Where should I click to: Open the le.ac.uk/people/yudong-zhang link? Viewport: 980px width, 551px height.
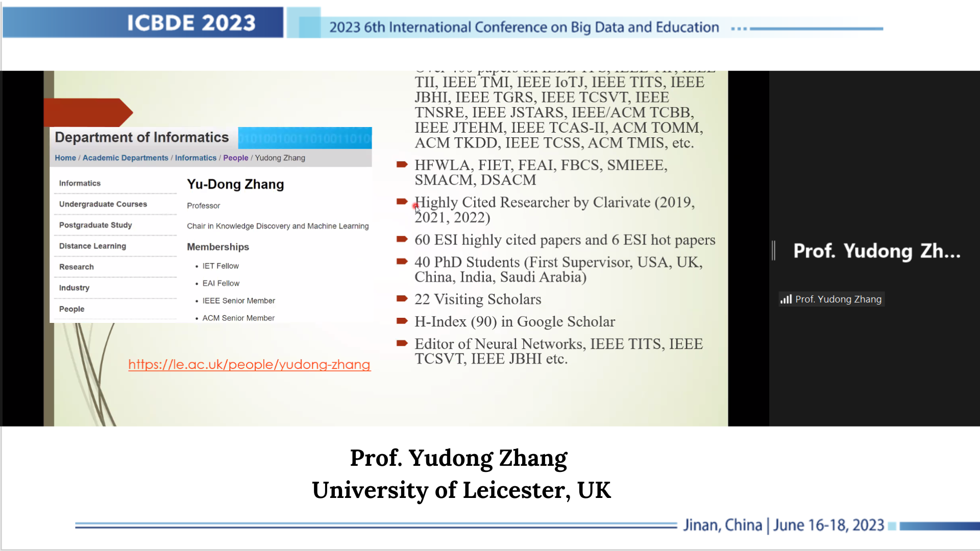(249, 364)
